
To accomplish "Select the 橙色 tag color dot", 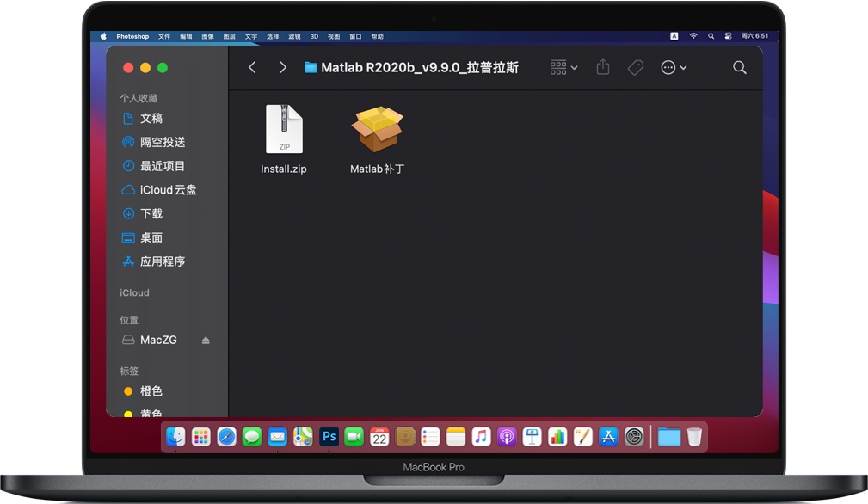I will [129, 391].
